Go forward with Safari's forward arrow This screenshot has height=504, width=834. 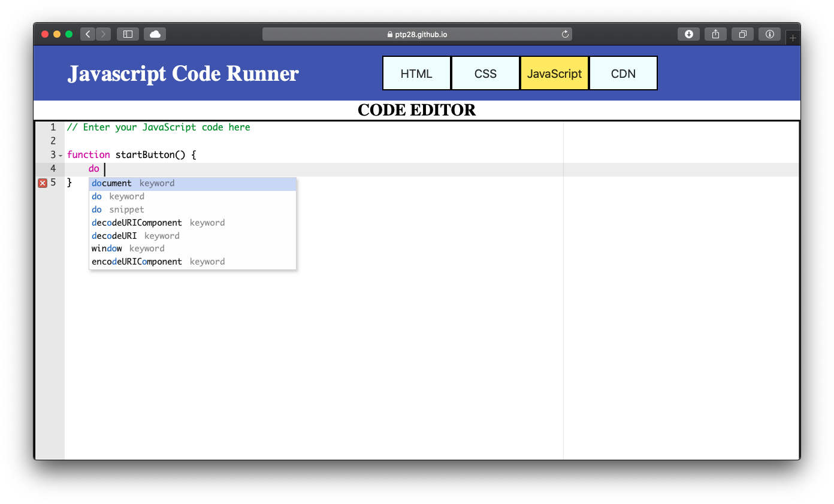tap(103, 34)
